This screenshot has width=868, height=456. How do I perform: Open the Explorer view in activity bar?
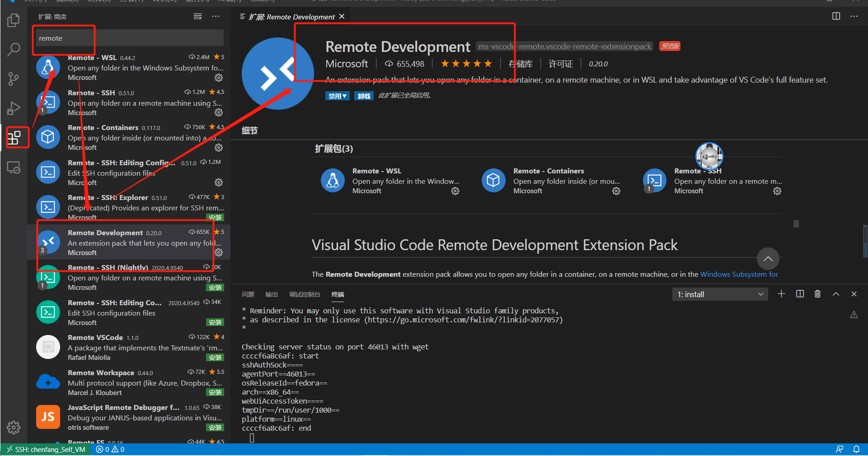(x=14, y=20)
